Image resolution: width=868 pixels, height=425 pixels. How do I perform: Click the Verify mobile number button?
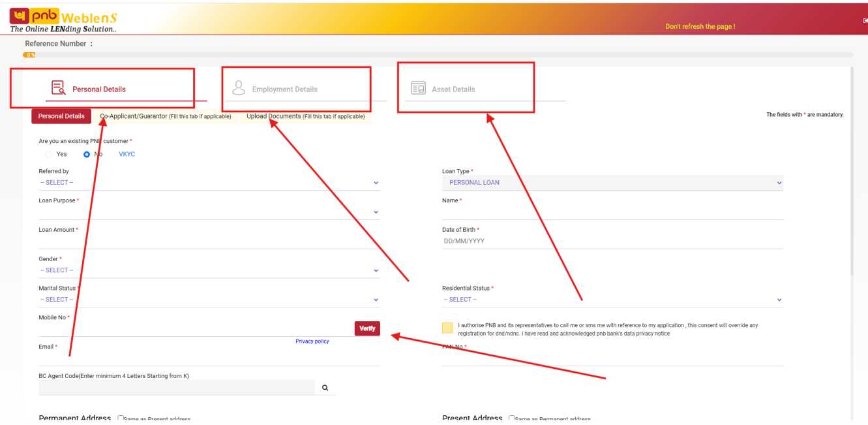(367, 328)
